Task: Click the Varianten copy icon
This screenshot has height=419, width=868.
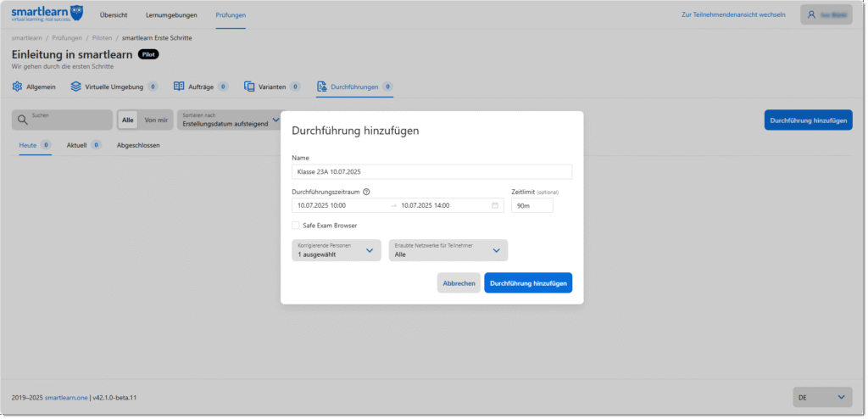Action: (249, 87)
